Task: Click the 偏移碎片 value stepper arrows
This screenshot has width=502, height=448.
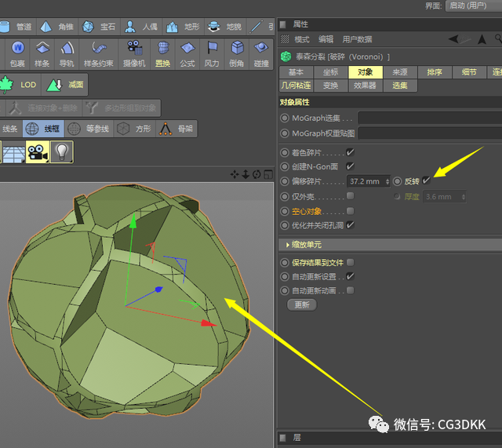Action: [x=387, y=181]
